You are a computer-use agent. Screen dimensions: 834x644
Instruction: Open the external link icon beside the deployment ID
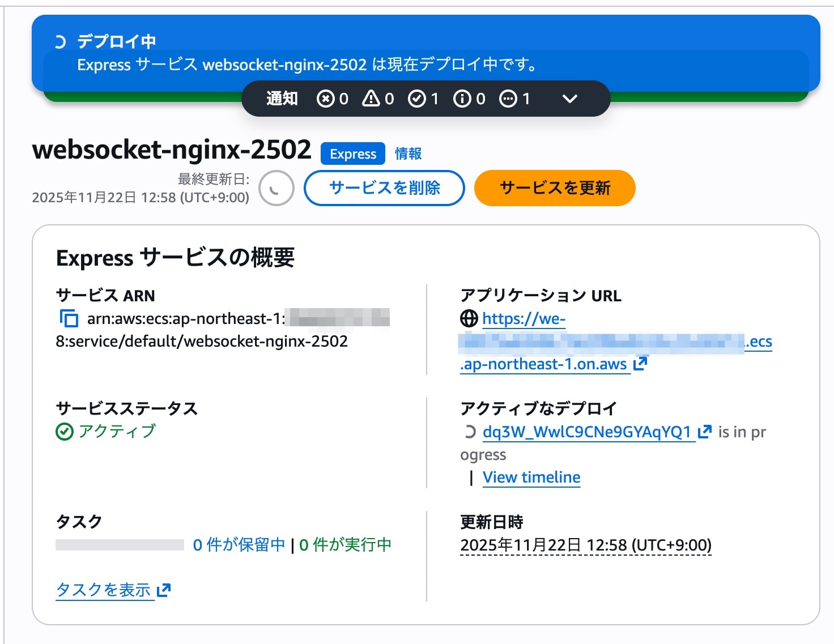[x=705, y=431]
